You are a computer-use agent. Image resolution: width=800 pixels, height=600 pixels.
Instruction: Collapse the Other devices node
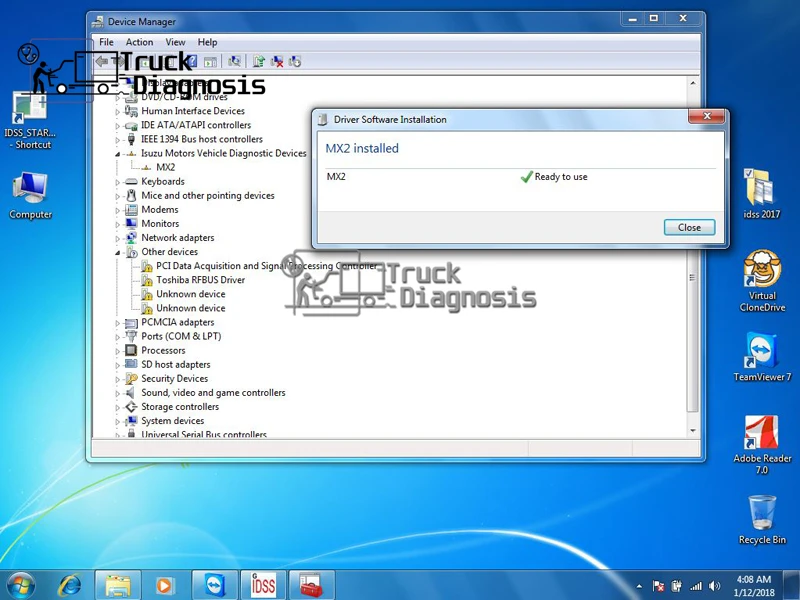[117, 253]
